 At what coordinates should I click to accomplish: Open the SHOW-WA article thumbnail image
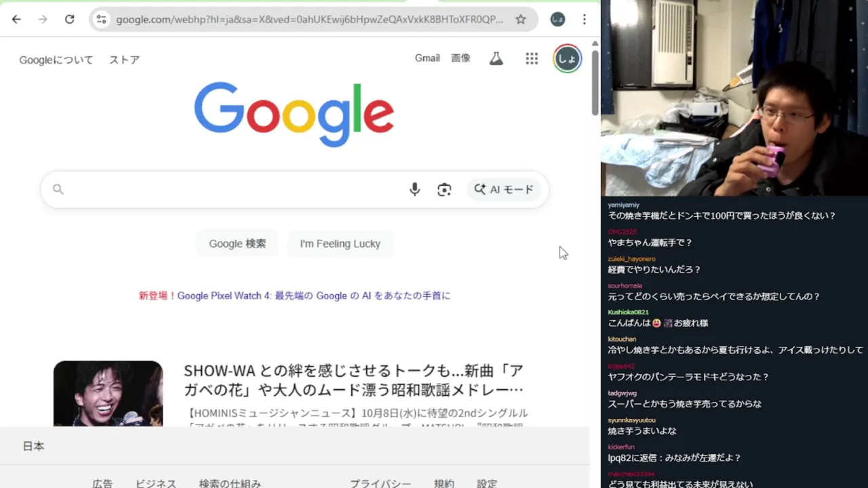pos(108,393)
